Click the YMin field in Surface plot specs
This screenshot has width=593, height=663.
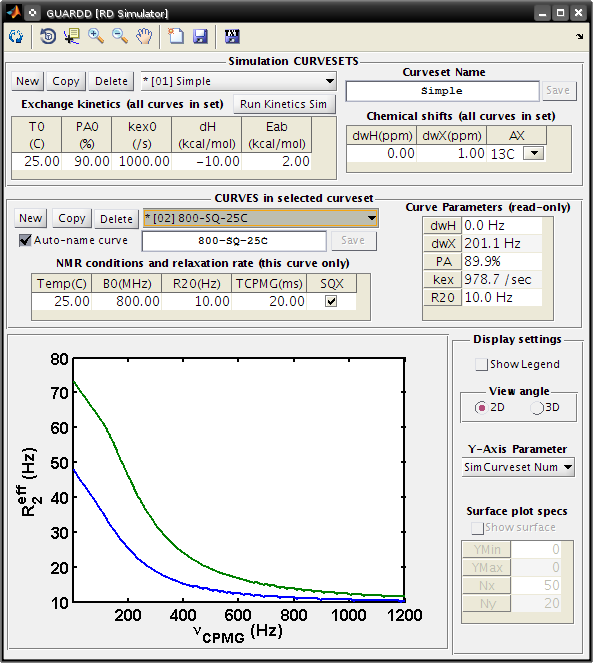pos(535,549)
